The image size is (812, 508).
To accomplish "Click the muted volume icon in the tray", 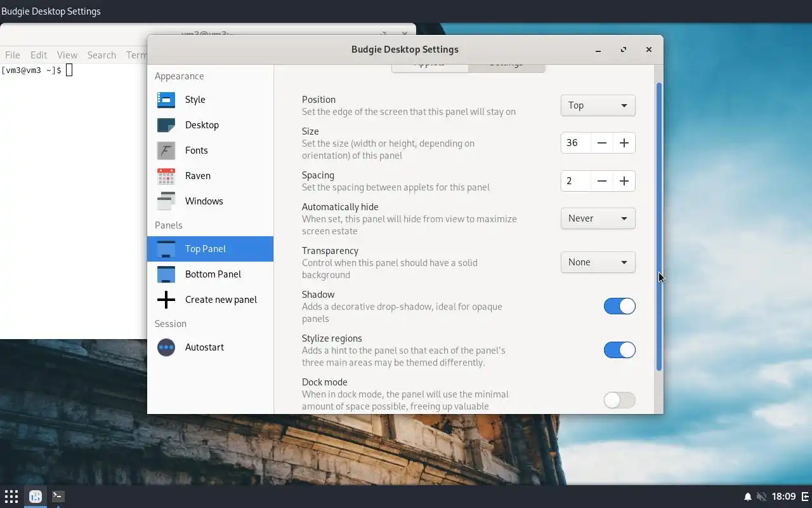I will tap(762, 497).
